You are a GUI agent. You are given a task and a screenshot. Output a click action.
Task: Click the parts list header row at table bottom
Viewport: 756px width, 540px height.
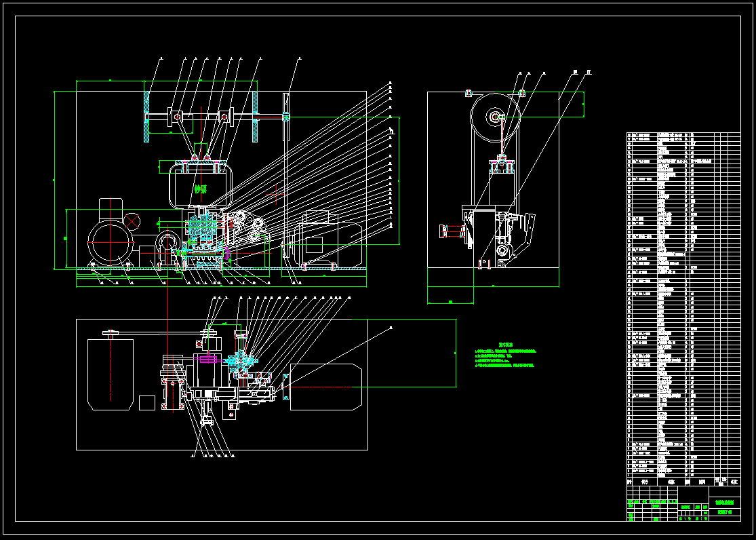683,481
